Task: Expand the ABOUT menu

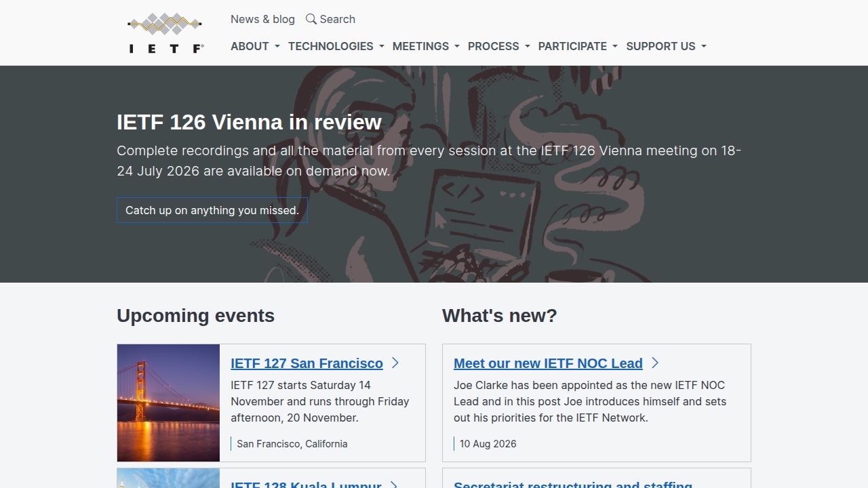Action: tap(255, 46)
